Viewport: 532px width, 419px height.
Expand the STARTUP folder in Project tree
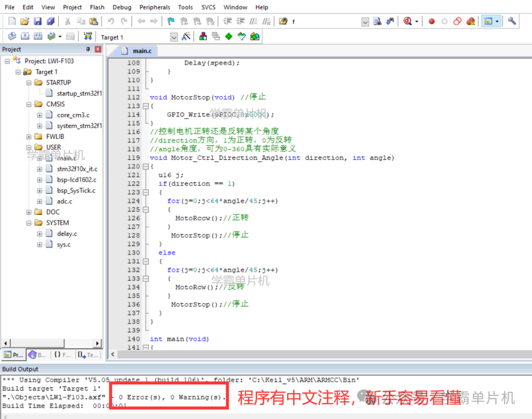tap(29, 82)
